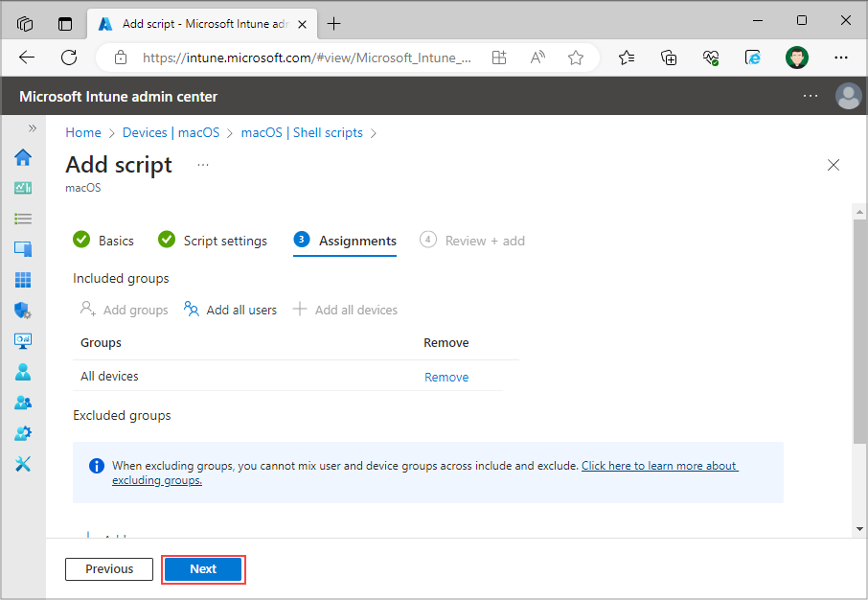Open Reports monitor icon in sidebar
Screen dimensions: 868x600
point(23,340)
